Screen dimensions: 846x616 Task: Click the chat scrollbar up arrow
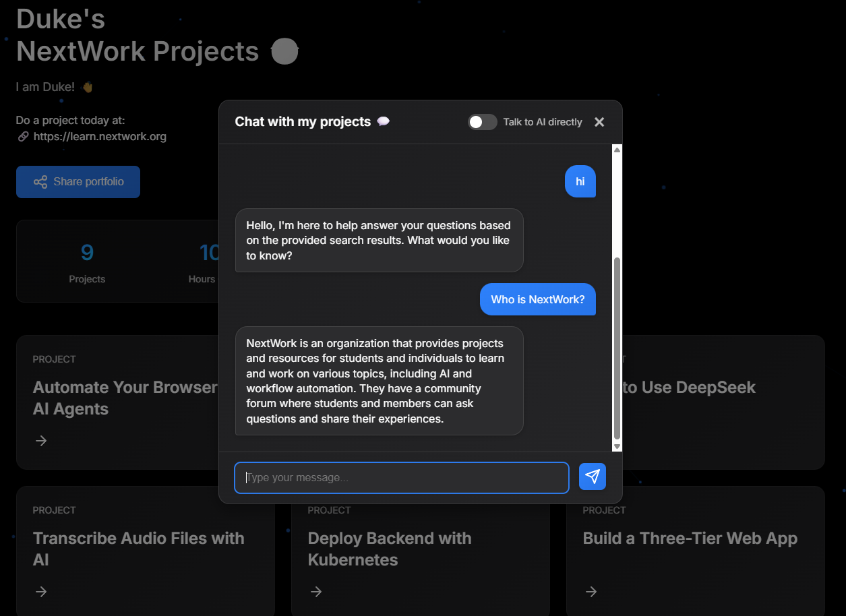[617, 150]
